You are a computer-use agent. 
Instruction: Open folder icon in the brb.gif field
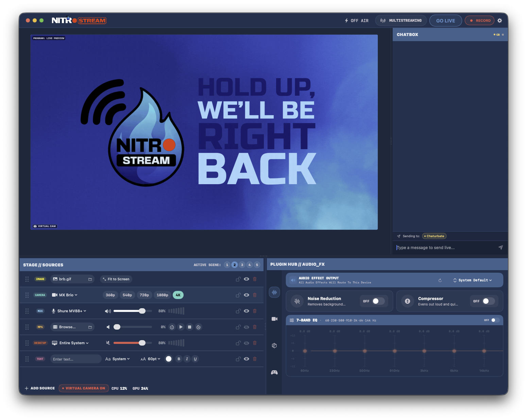coord(90,279)
